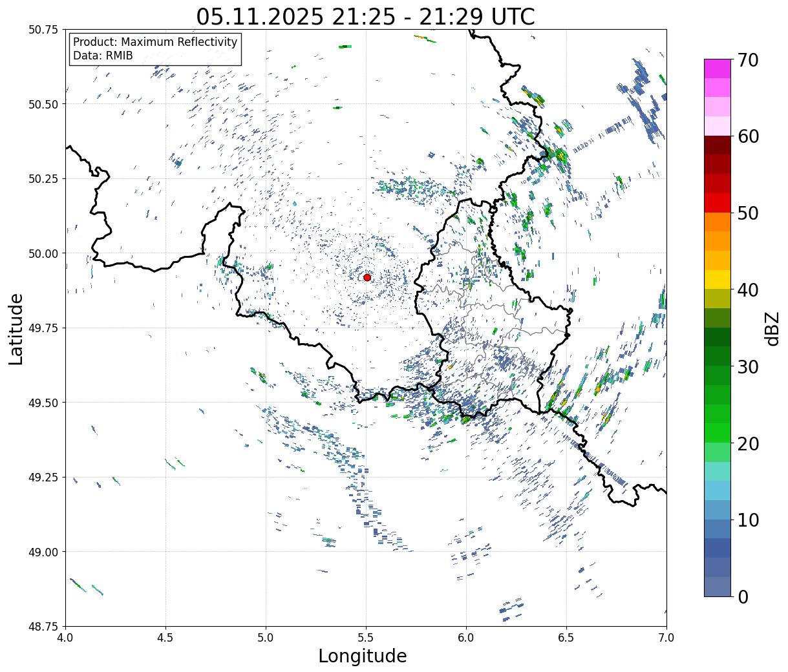Click the 6.0 longitude tick label
Viewport: 788px width, 672px height.
point(466,638)
